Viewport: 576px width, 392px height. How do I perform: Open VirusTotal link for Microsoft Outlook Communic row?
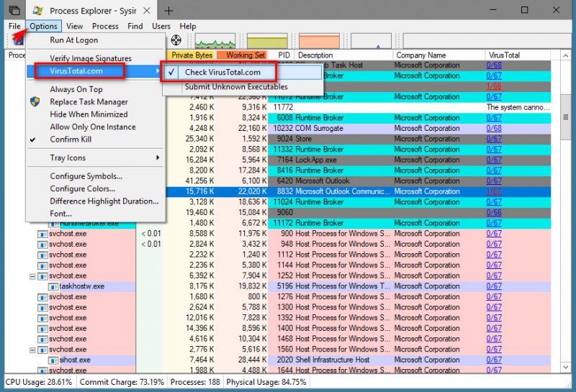pyautogui.click(x=494, y=191)
